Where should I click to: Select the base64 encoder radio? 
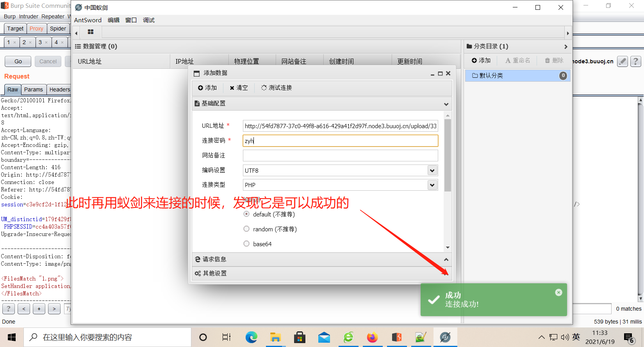pos(246,244)
